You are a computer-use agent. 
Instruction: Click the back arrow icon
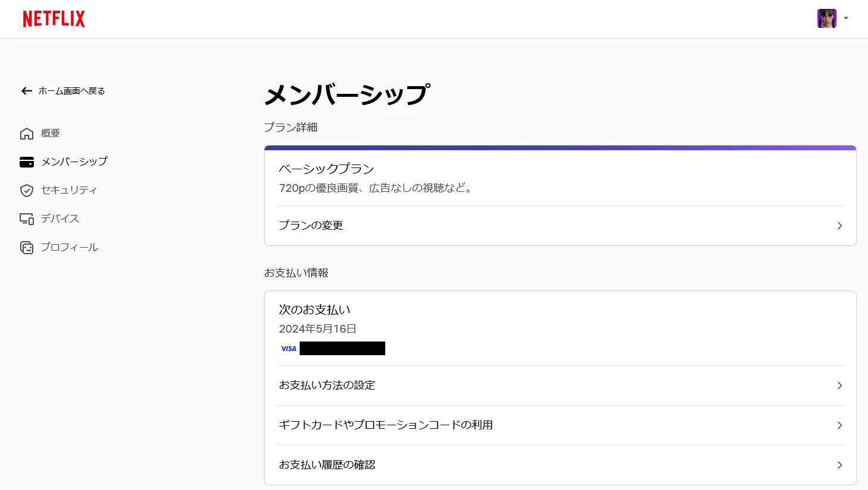27,91
